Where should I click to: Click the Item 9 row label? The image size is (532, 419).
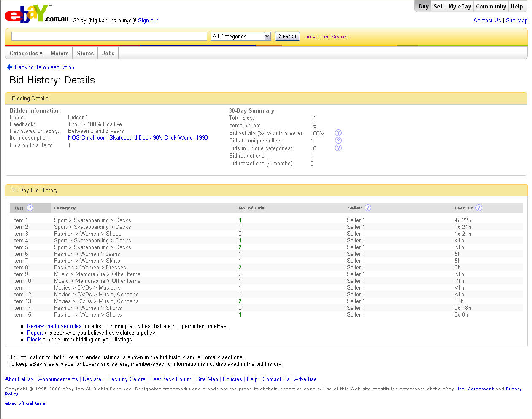coord(21,274)
